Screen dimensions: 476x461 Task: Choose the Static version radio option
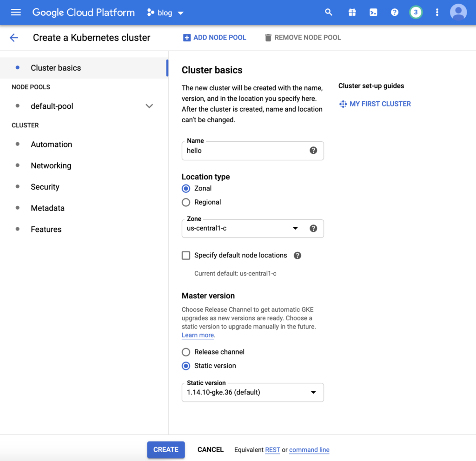[186, 366]
